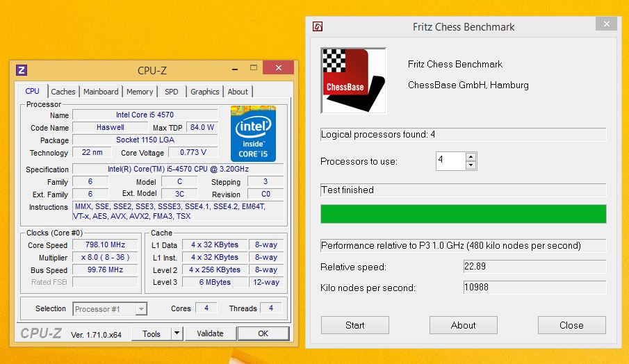Open the Caches tab
The image size is (629, 364).
[x=63, y=92]
